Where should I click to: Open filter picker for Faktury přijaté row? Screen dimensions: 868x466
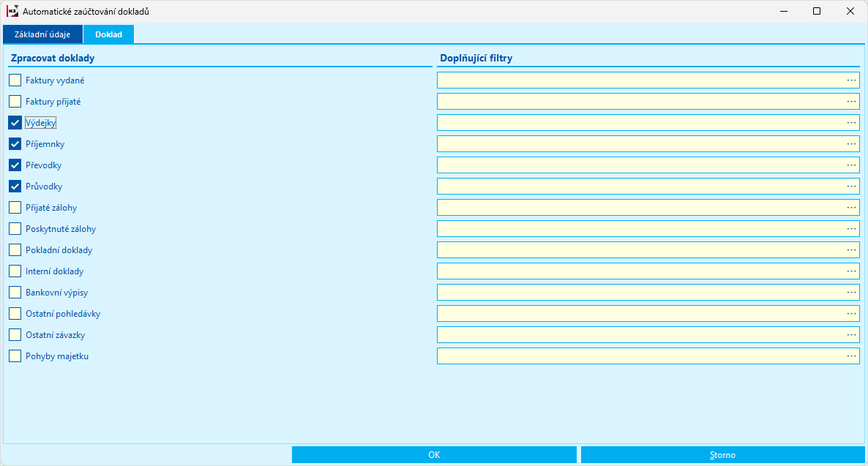click(x=851, y=101)
